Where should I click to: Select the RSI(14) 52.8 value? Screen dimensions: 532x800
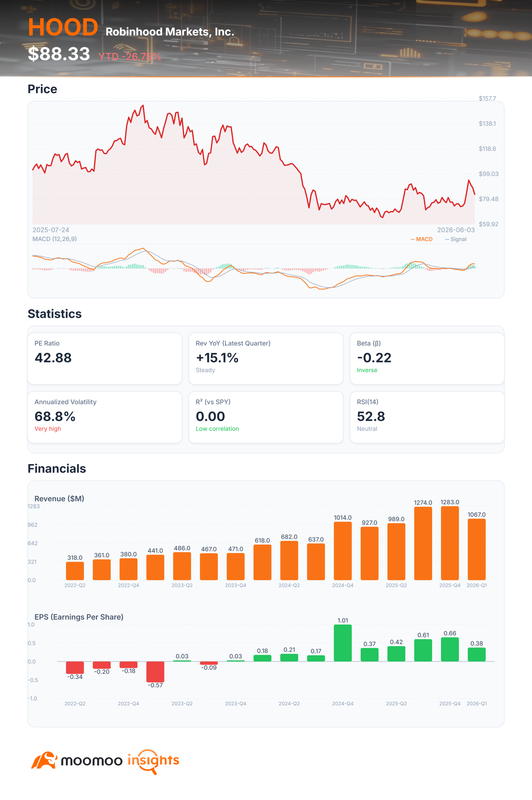tap(371, 417)
